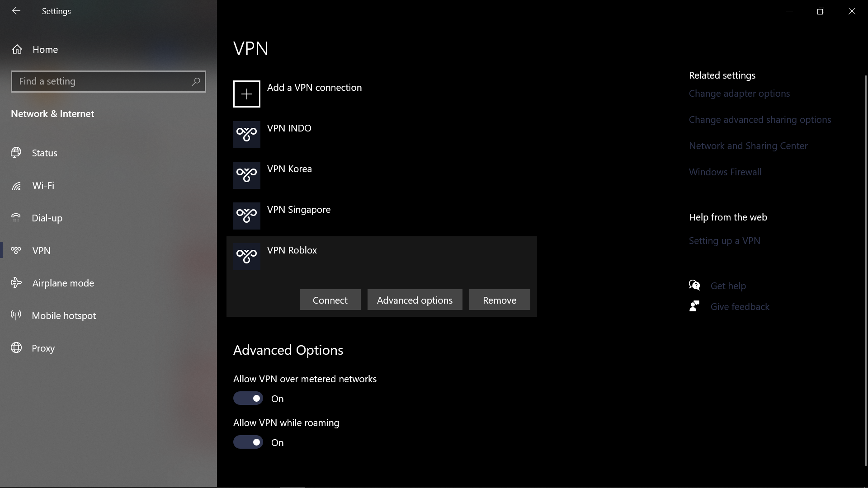Open Change adapter options link
The height and width of the screenshot is (488, 868).
click(739, 94)
